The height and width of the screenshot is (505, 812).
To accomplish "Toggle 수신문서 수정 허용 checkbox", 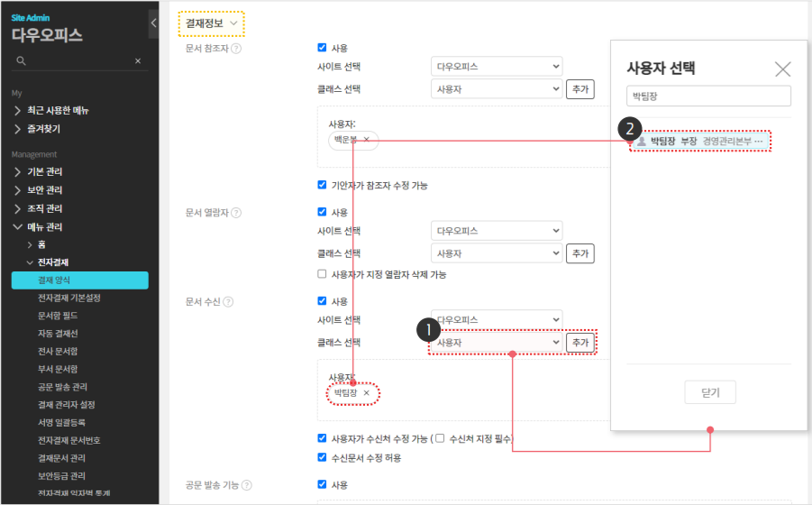I will click(x=323, y=457).
